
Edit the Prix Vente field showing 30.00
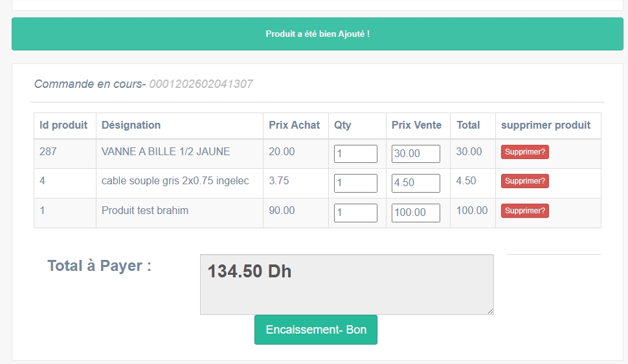pyautogui.click(x=416, y=154)
